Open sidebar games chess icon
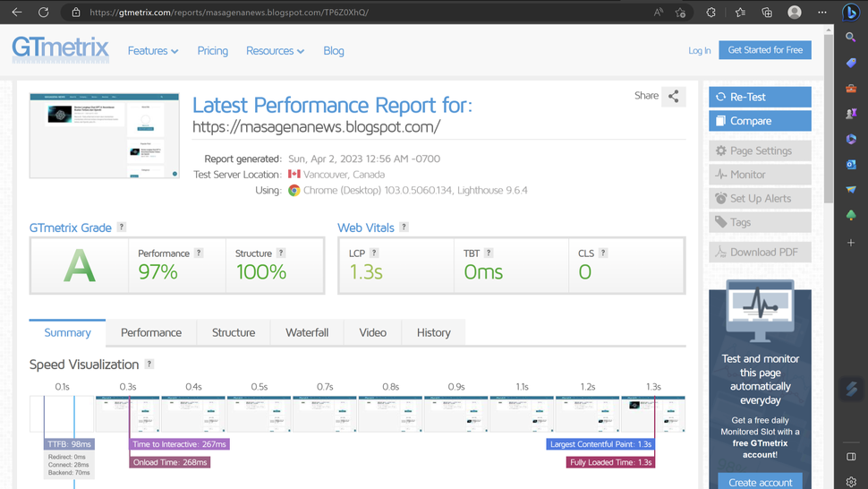The width and height of the screenshot is (868, 489). pyautogui.click(x=851, y=114)
